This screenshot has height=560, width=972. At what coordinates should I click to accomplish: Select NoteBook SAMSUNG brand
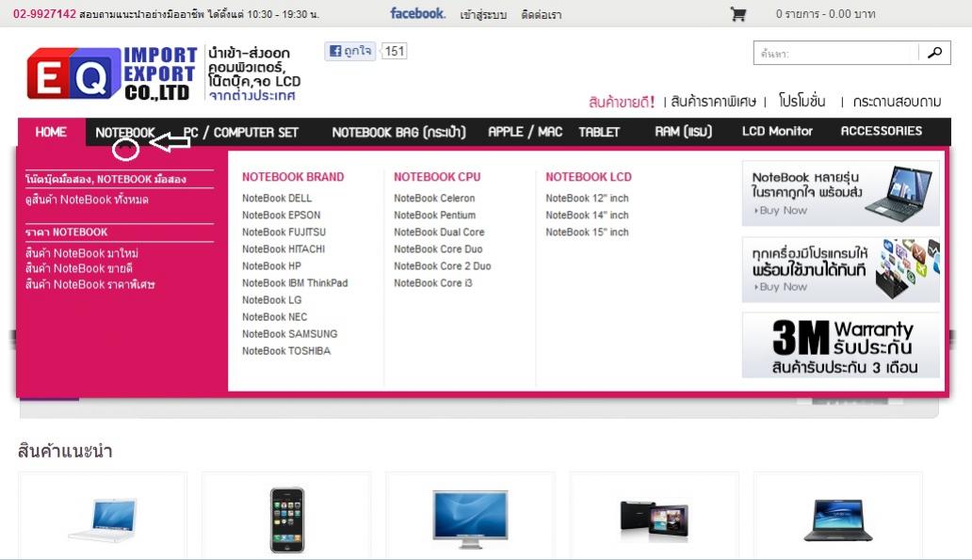[289, 334]
